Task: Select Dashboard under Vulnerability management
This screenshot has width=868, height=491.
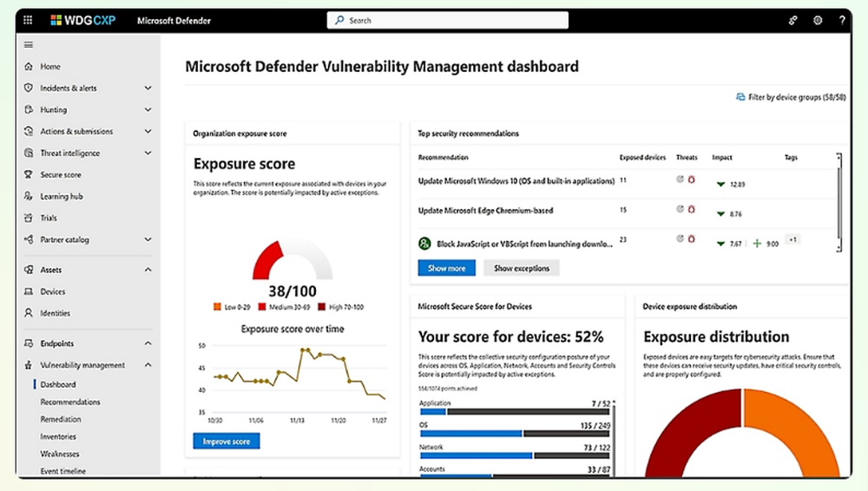Action: pos(58,384)
